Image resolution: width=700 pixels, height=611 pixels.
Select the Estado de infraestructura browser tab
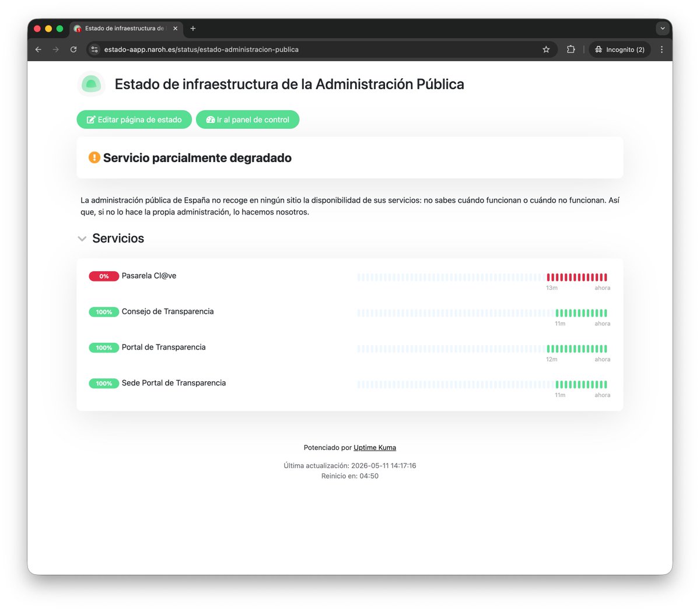[x=127, y=28]
